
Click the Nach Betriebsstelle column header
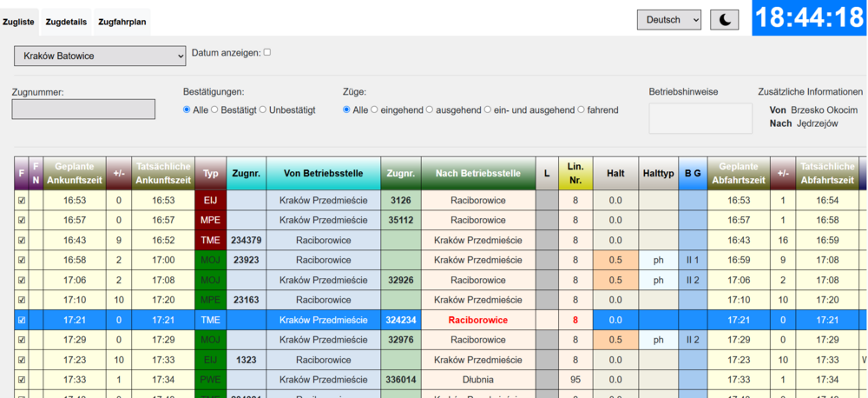point(477,173)
